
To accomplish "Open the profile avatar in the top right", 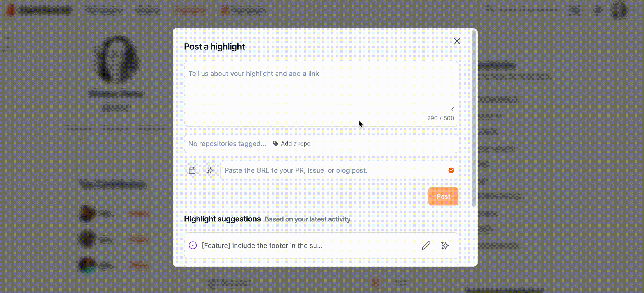I will [619, 10].
